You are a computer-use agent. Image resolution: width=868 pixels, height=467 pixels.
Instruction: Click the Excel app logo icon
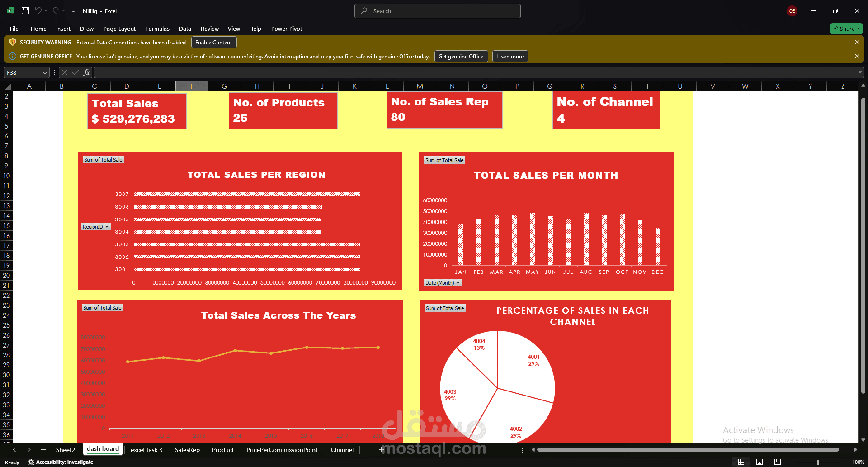11,11
